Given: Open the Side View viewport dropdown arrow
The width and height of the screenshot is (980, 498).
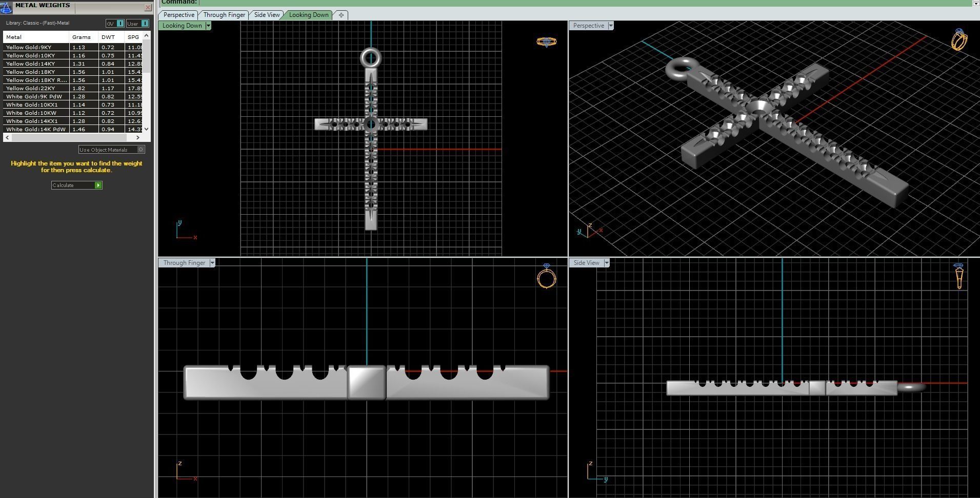Looking at the screenshot, I should click(607, 263).
